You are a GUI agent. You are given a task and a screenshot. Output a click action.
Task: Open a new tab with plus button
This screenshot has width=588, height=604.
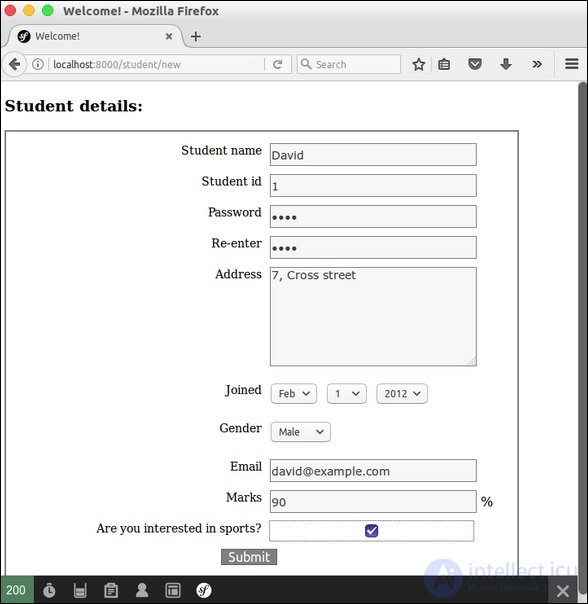click(196, 37)
